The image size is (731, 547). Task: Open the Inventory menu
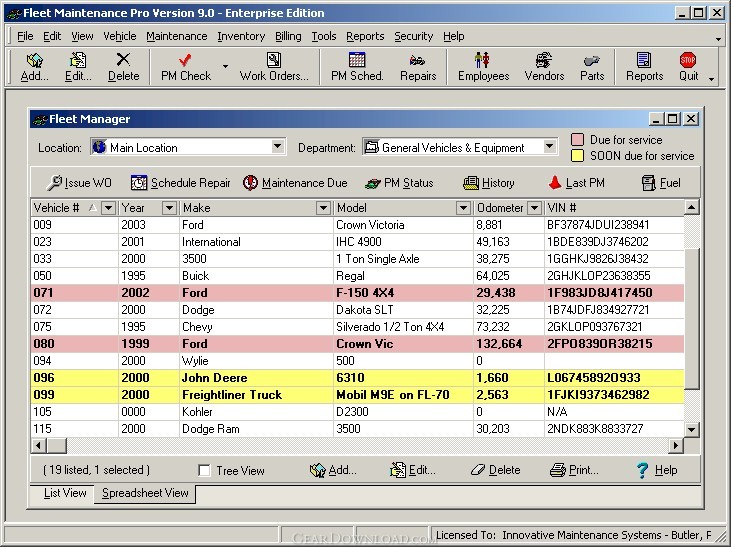[241, 36]
